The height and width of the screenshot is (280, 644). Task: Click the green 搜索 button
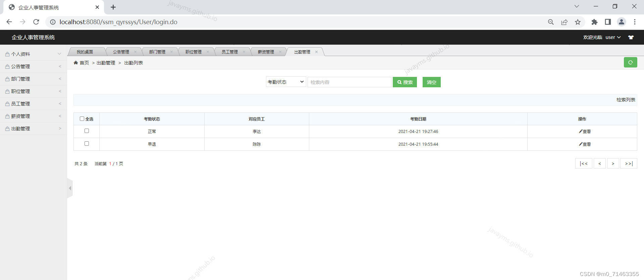coord(405,82)
